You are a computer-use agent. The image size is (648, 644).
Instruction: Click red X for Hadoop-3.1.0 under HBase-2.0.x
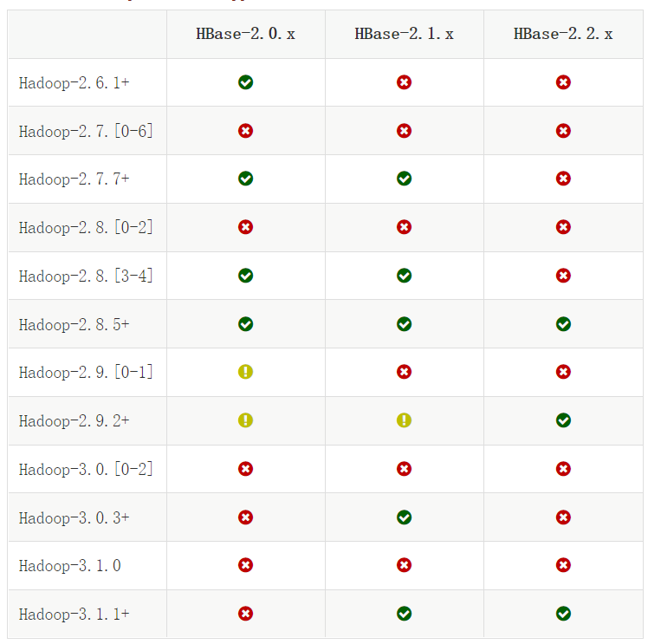(245, 565)
